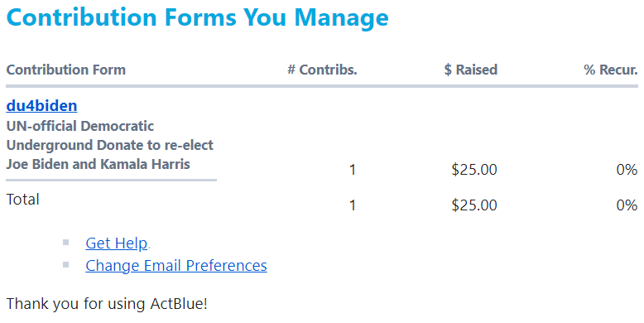The image size is (644, 323).
Task: Open the du4biden contribution form link
Action: click(x=41, y=106)
